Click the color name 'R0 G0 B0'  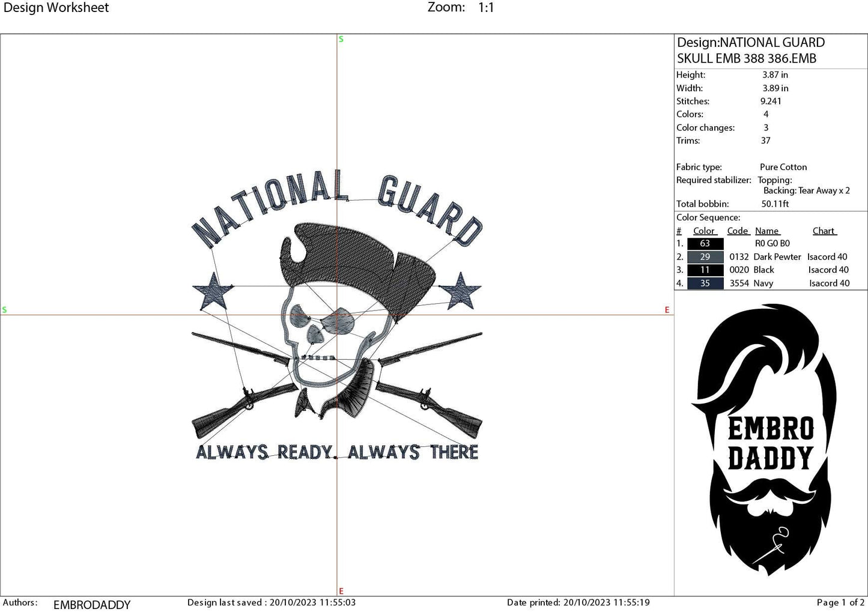coord(772,244)
